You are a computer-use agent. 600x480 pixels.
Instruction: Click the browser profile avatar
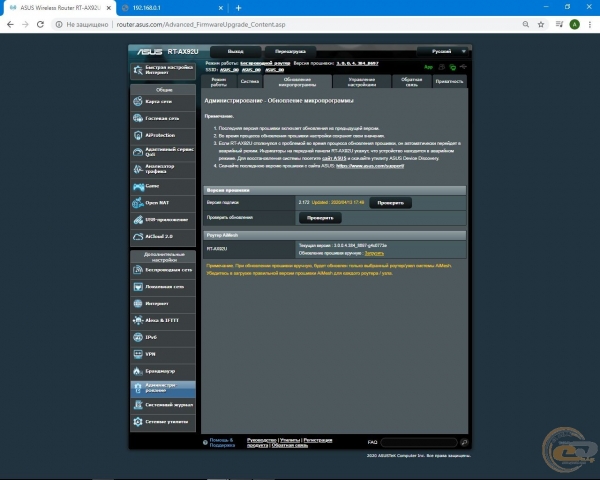point(574,24)
